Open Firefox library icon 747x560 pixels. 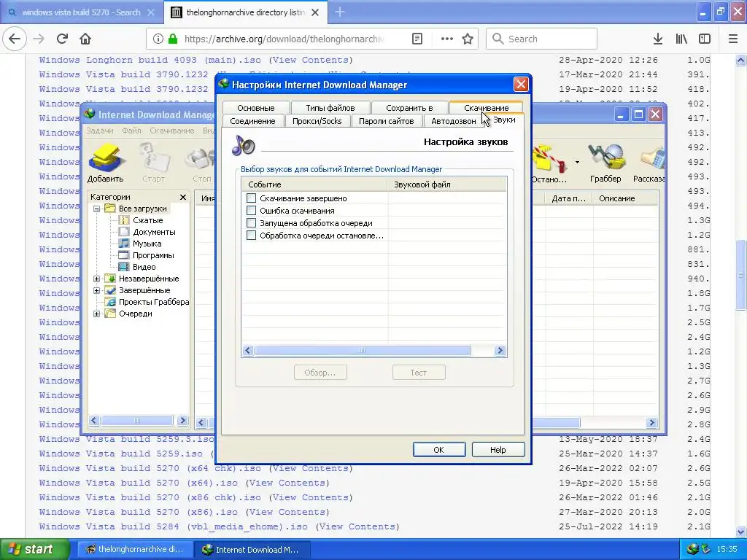click(x=681, y=39)
